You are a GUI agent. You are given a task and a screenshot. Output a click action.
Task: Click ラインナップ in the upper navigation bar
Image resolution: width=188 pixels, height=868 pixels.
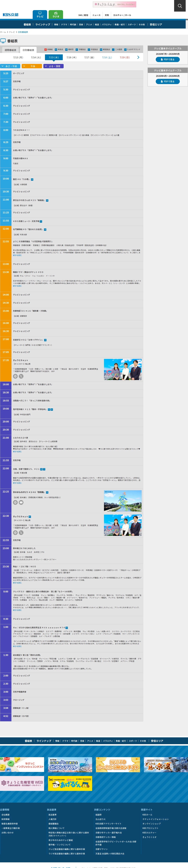[x=43, y=25]
